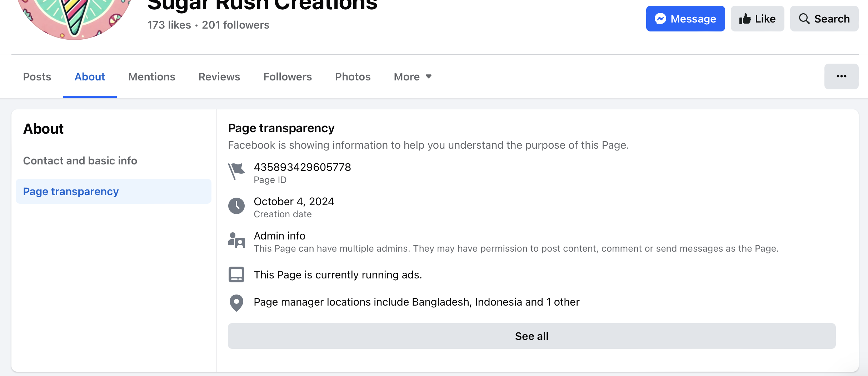868x376 pixels.
Task: Click the clock icon beside Creation date
Action: pyautogui.click(x=236, y=206)
